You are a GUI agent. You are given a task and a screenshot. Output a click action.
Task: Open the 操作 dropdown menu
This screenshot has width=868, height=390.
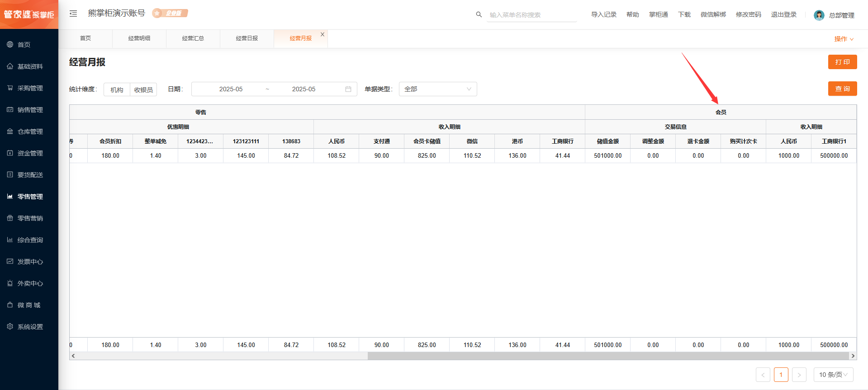[x=844, y=39]
